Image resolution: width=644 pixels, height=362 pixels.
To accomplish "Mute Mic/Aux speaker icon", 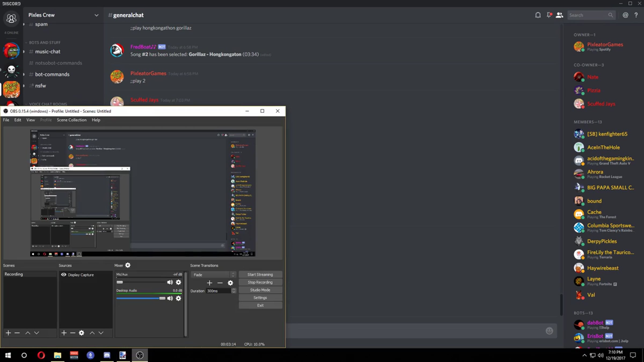I will click(x=170, y=282).
